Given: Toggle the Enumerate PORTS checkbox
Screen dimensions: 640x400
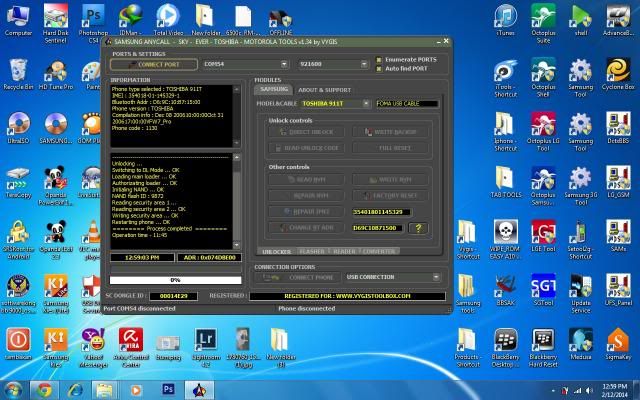Looking at the screenshot, I should click(379, 60).
